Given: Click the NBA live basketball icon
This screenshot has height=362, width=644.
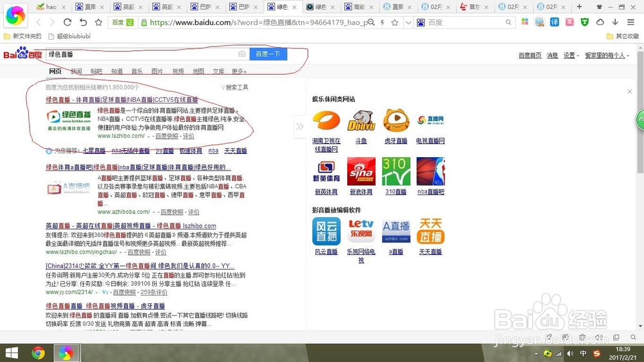Looking at the screenshot, I should [430, 171].
